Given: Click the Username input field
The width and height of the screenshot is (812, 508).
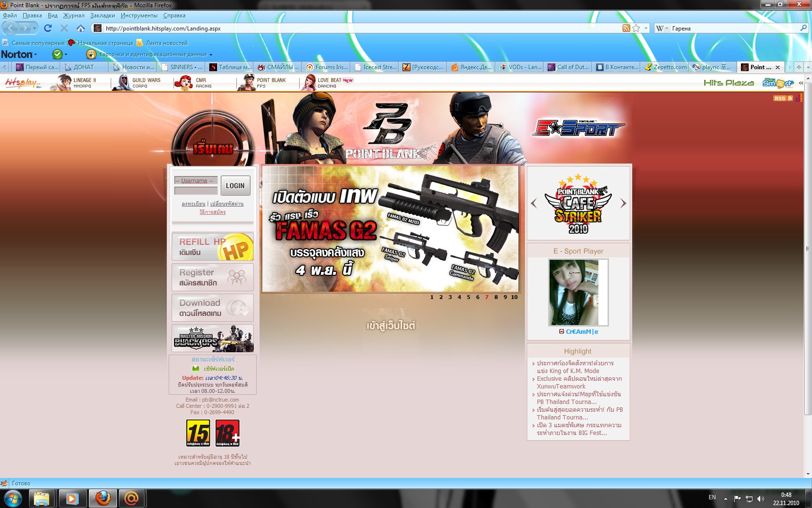Looking at the screenshot, I should 196,180.
